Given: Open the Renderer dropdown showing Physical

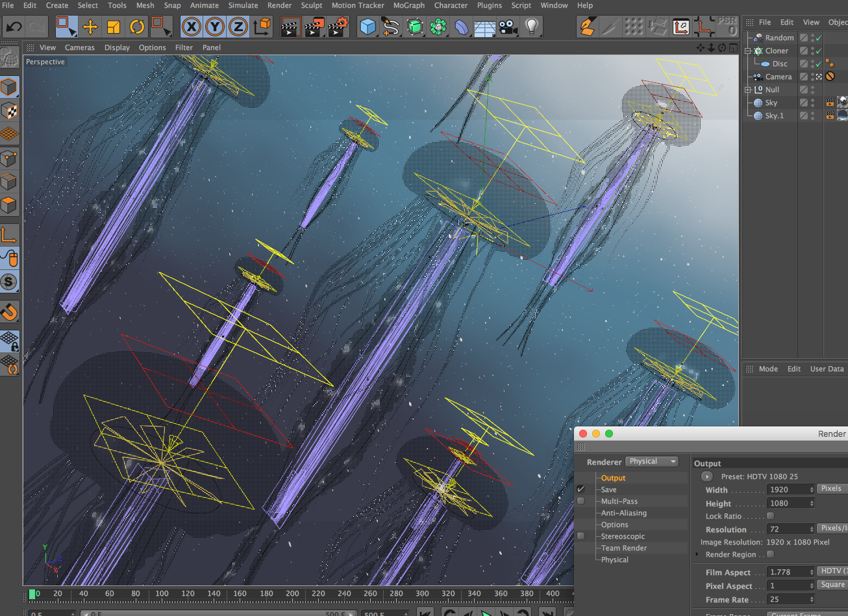Looking at the screenshot, I should coord(652,462).
